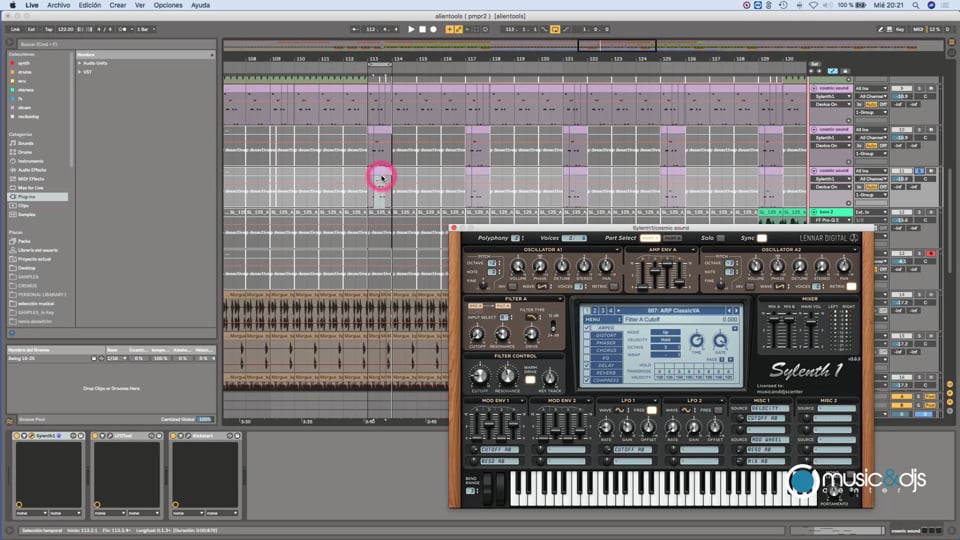
Task: Open arpeggiator Mode dropdown showing Up
Action: 665,332
